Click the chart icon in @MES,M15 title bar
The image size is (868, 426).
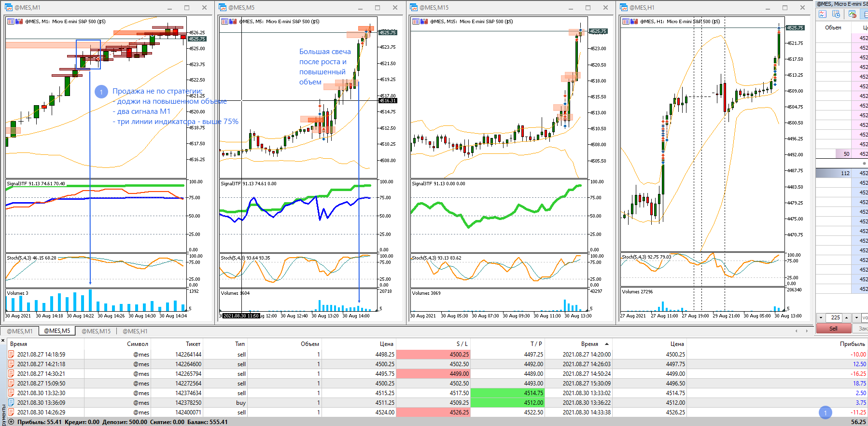coord(414,8)
